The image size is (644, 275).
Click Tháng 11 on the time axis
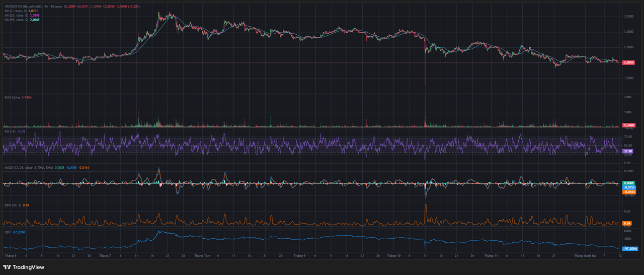tap(491, 256)
